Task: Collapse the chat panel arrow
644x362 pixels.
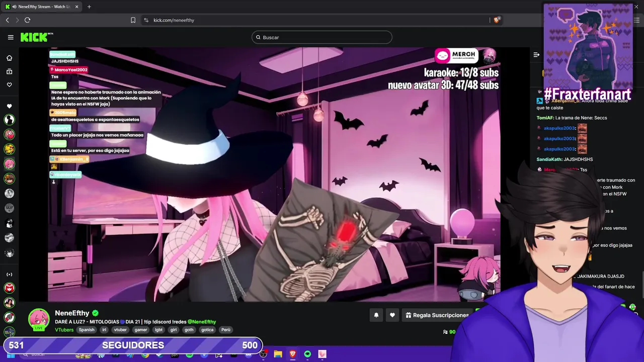Action: 536,55
